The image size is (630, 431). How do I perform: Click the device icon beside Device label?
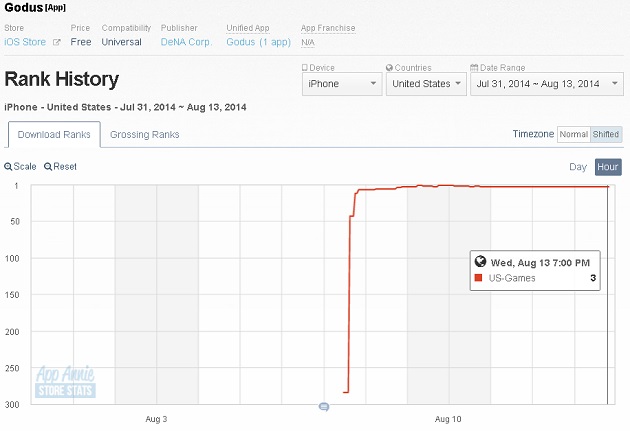[x=305, y=67]
